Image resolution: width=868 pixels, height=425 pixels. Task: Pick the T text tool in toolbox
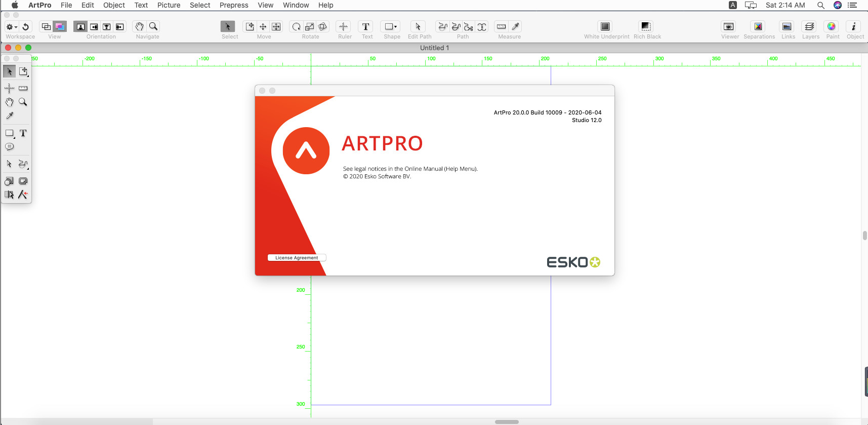[x=23, y=133]
